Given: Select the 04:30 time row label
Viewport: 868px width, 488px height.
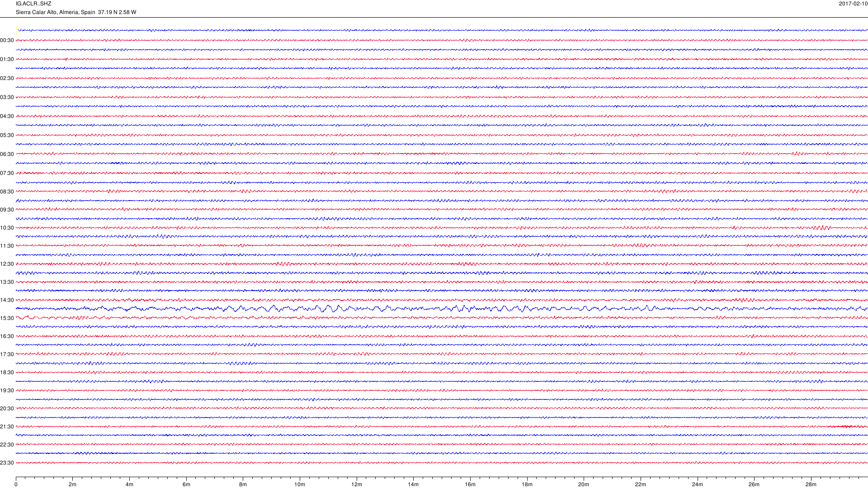Looking at the screenshot, I should coord(7,116).
